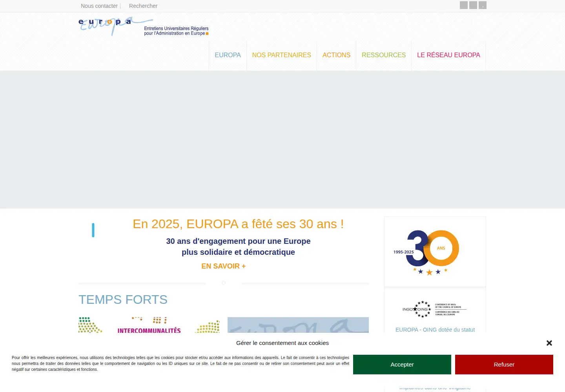Click the INGO OING conference logo
565x392 pixels.
point(435,309)
